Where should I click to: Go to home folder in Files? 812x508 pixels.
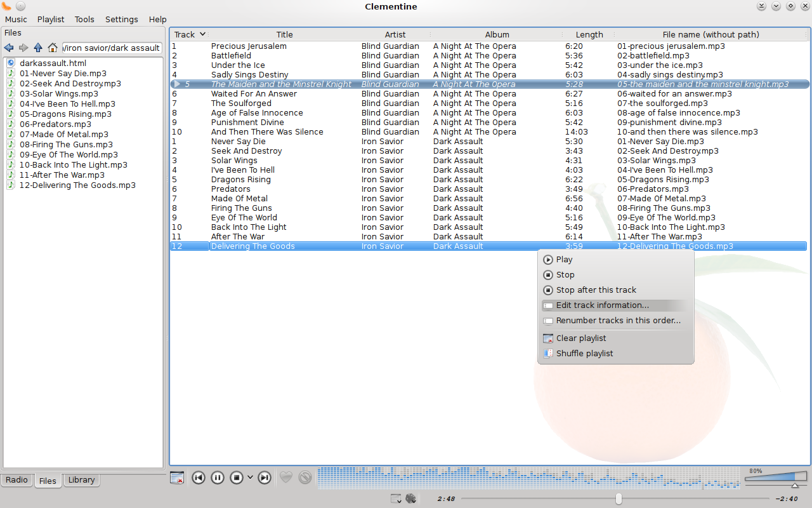point(53,48)
